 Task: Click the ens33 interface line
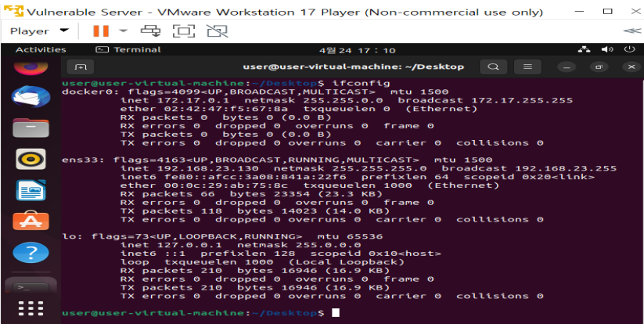pyautogui.click(x=276, y=160)
